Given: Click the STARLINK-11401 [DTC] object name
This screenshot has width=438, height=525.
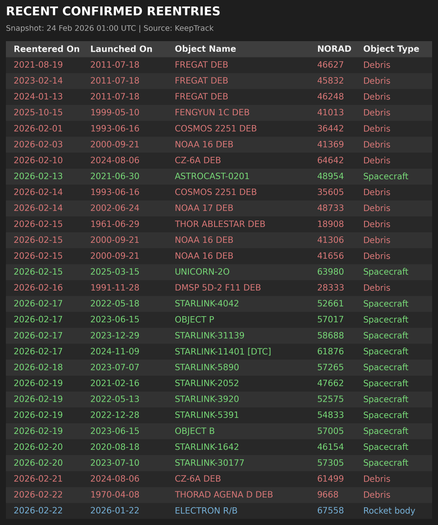Looking at the screenshot, I should click(223, 351).
